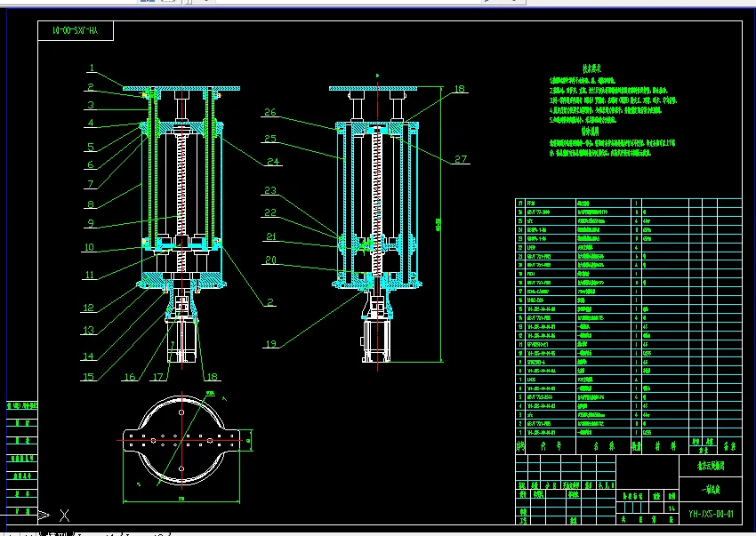
Task: Click part callout number 20
Action: (x=270, y=260)
